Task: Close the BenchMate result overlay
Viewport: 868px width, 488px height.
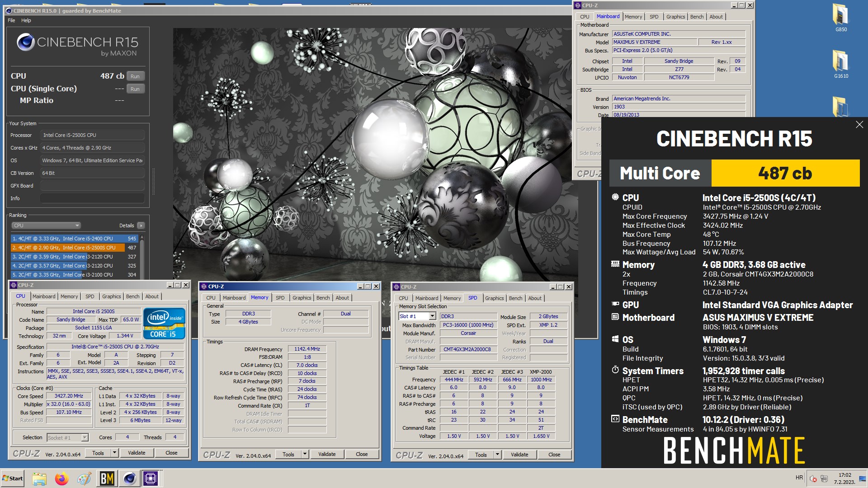Action: [859, 125]
